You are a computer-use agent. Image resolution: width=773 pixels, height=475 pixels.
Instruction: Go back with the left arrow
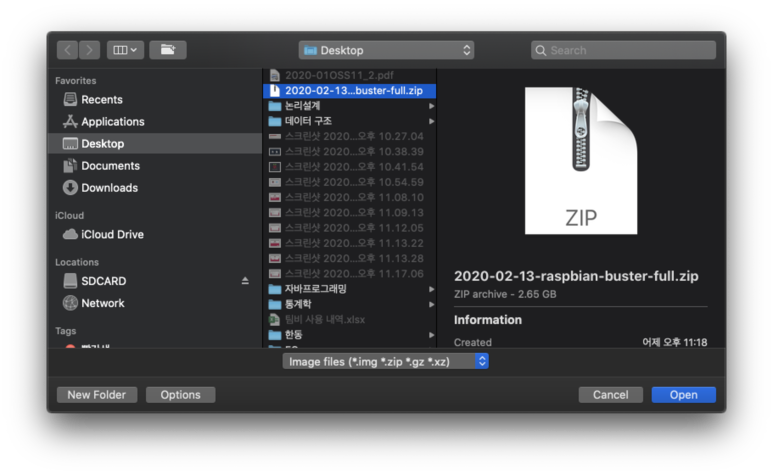(68, 50)
